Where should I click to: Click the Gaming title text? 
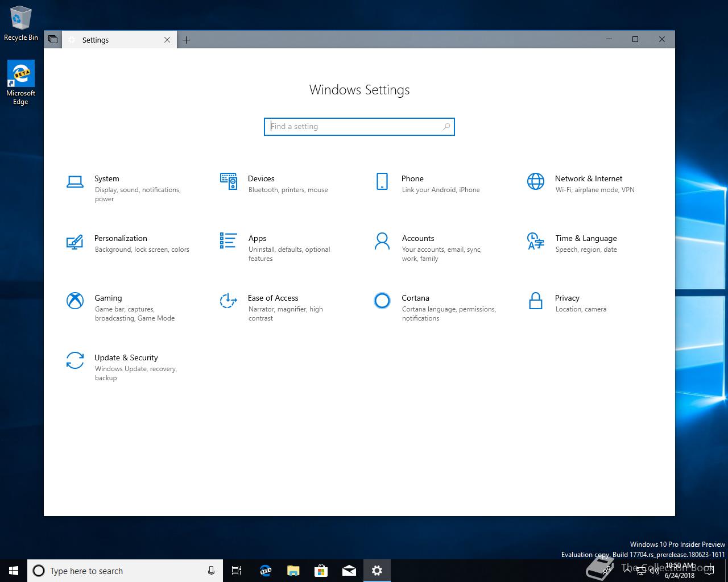tap(108, 298)
